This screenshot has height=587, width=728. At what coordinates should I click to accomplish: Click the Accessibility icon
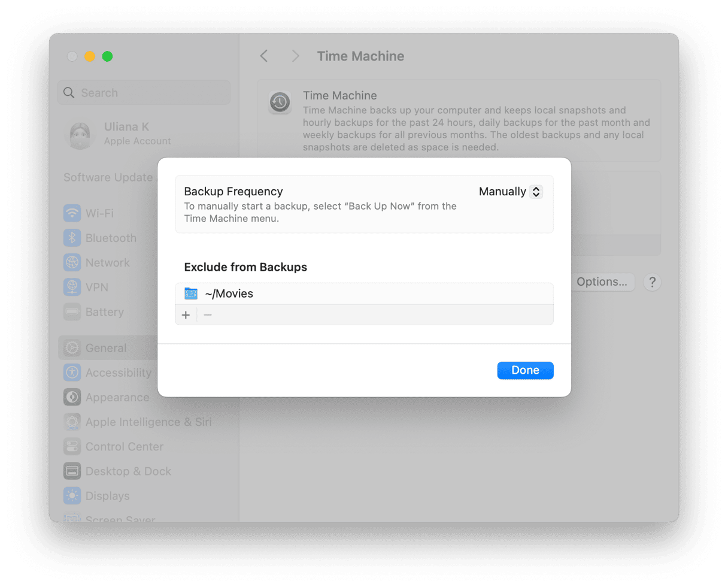(72, 373)
